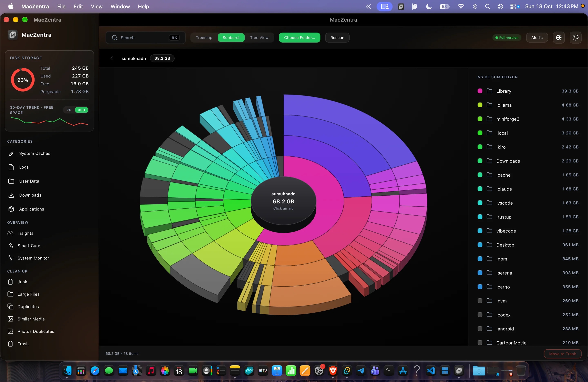Click MacZentra menu bar status icon
Screen dimensions: 588x382
401,6
